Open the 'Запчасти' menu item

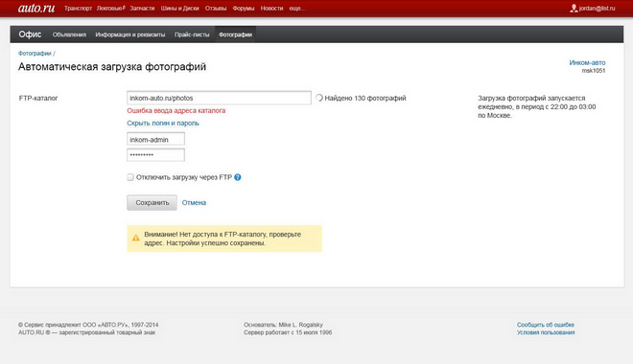[x=142, y=8]
